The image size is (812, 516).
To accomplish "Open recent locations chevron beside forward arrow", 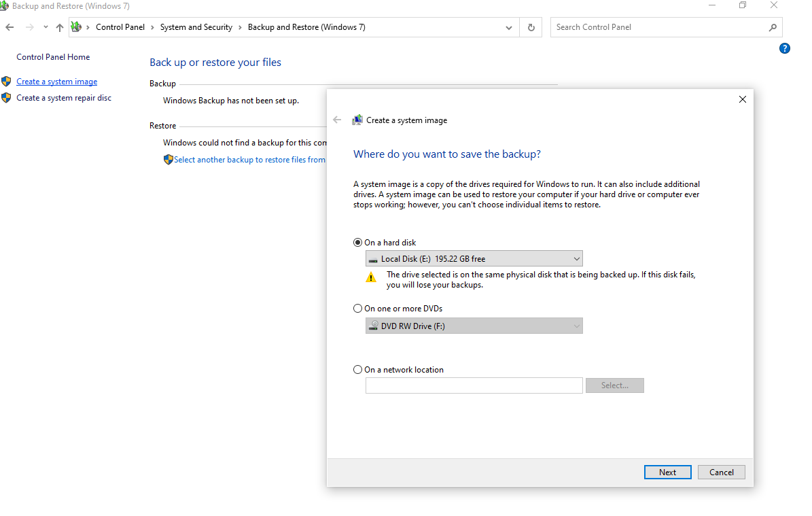I will tap(46, 27).
